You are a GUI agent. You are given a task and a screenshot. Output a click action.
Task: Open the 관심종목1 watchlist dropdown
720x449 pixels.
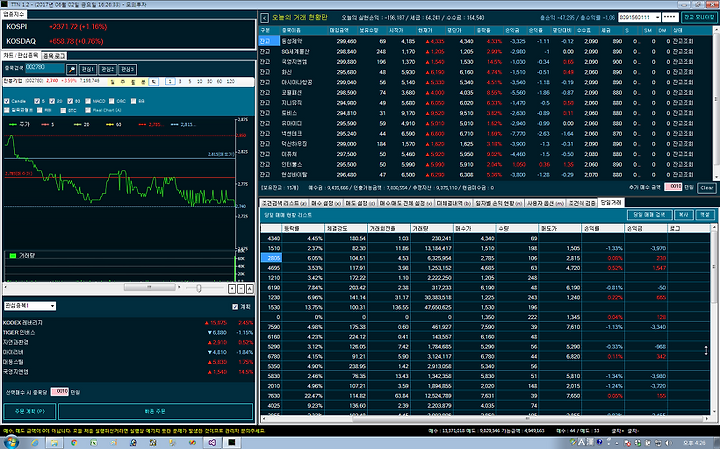(52, 306)
